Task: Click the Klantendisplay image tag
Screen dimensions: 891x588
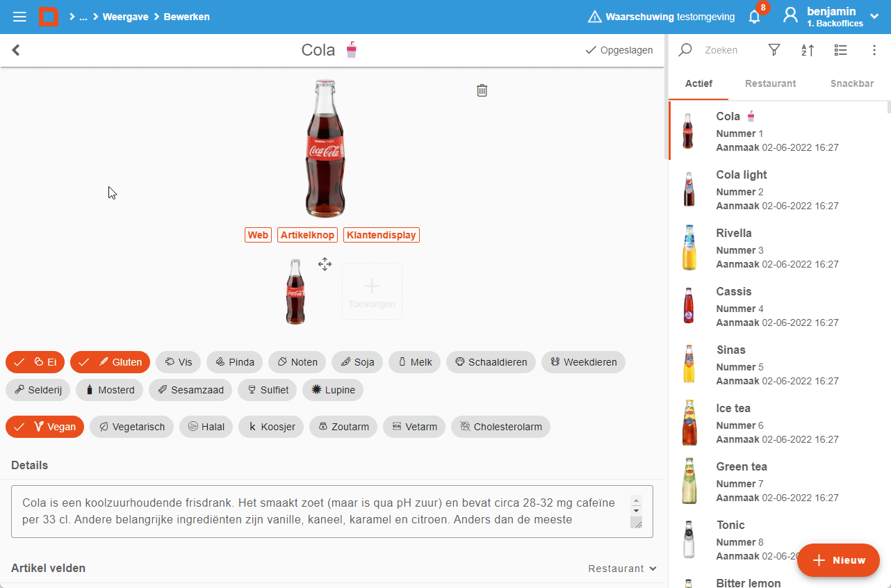Action: click(382, 235)
